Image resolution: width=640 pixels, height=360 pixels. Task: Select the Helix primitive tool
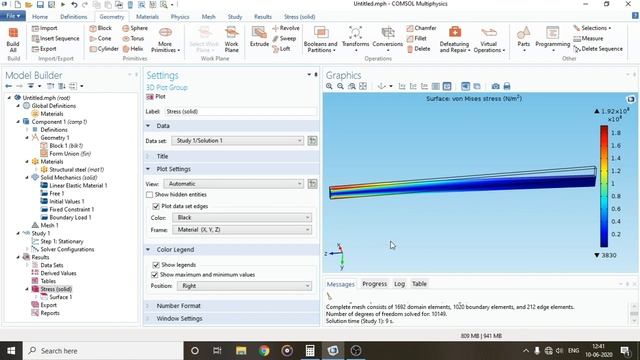(x=133, y=49)
